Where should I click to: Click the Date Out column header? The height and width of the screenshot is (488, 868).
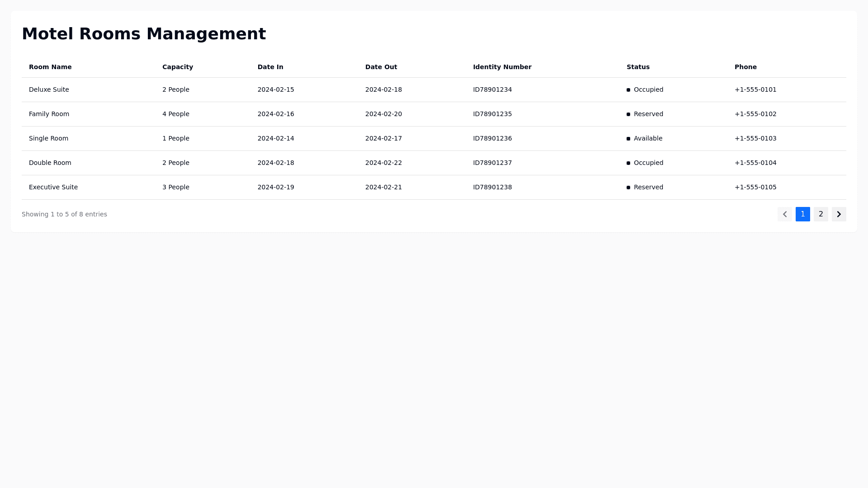(x=381, y=67)
